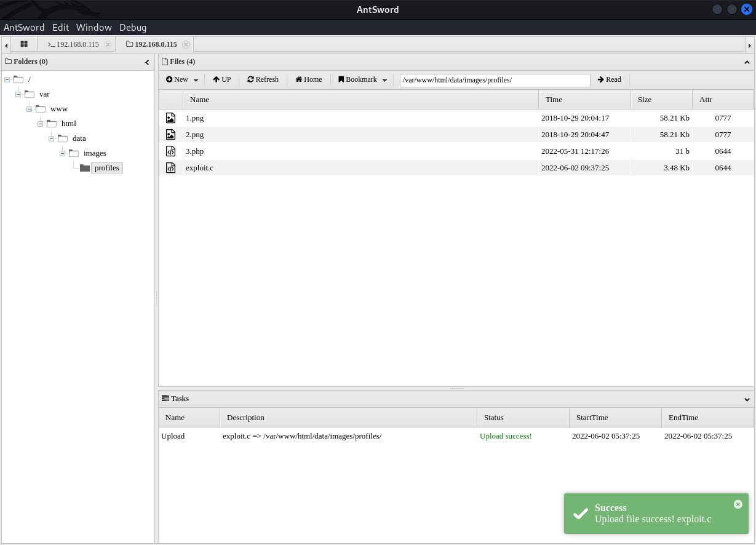Image resolution: width=756 pixels, height=545 pixels.
Task: Collapse the html tree node
Action: (40, 124)
